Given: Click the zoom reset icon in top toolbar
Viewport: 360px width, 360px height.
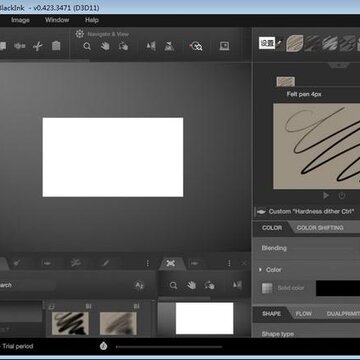Looking at the screenshot, I should [x=196, y=46].
